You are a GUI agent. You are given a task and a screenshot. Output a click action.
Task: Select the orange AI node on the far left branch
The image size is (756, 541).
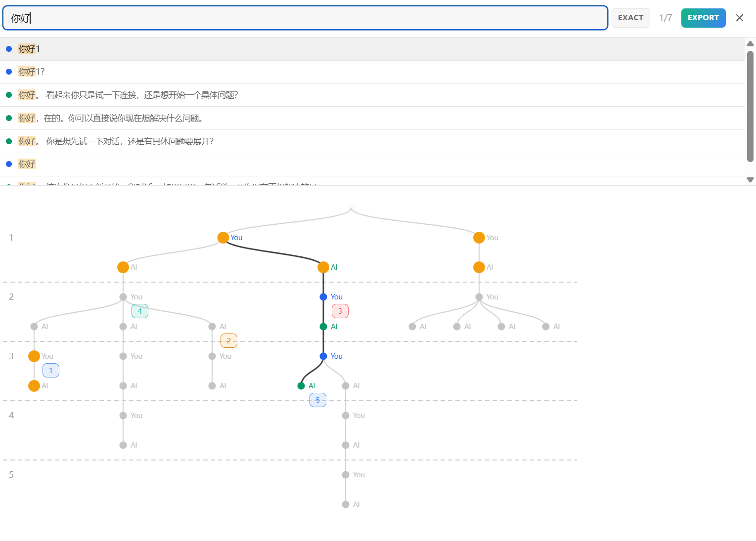click(123, 267)
